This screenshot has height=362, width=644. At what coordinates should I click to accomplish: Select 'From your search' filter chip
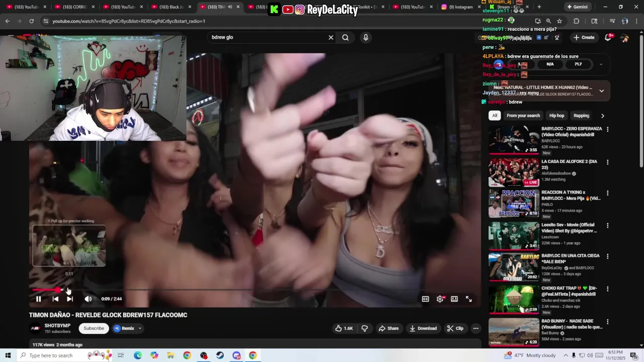click(x=523, y=116)
